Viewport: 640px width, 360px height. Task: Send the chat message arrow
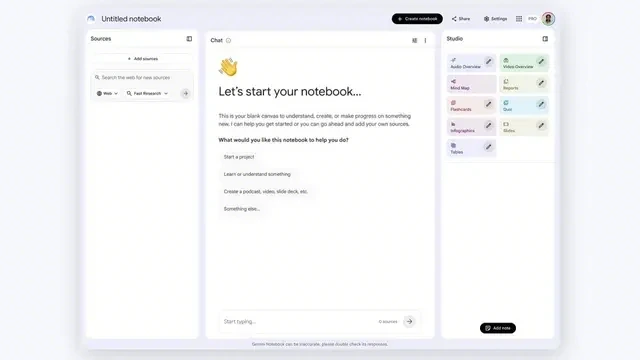pos(409,322)
